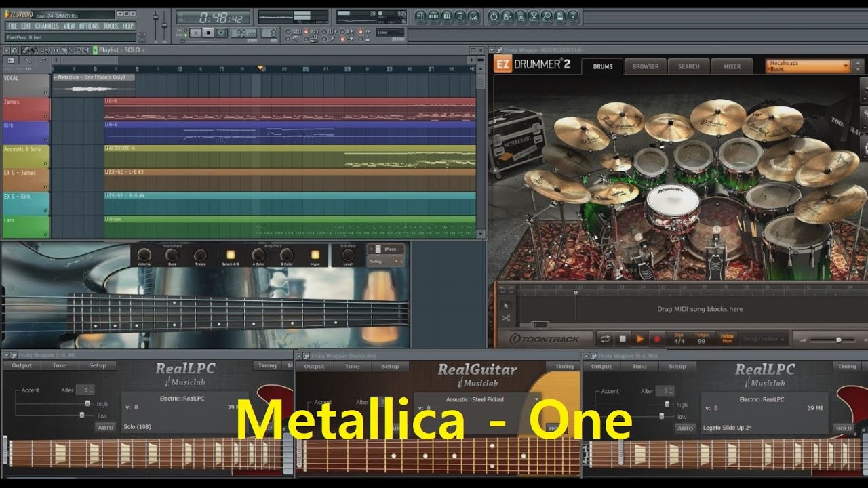Open Setup tab in RealGuitar window
Image resolution: width=868 pixels, height=488 pixels.
pos(390,367)
